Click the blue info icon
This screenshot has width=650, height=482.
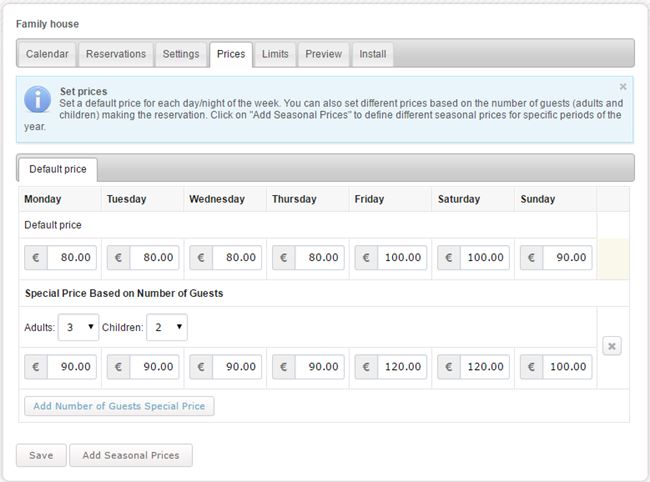[x=38, y=100]
